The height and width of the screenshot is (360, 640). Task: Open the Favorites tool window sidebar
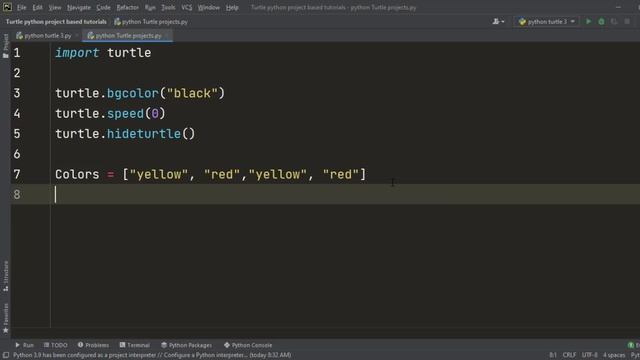(5, 318)
